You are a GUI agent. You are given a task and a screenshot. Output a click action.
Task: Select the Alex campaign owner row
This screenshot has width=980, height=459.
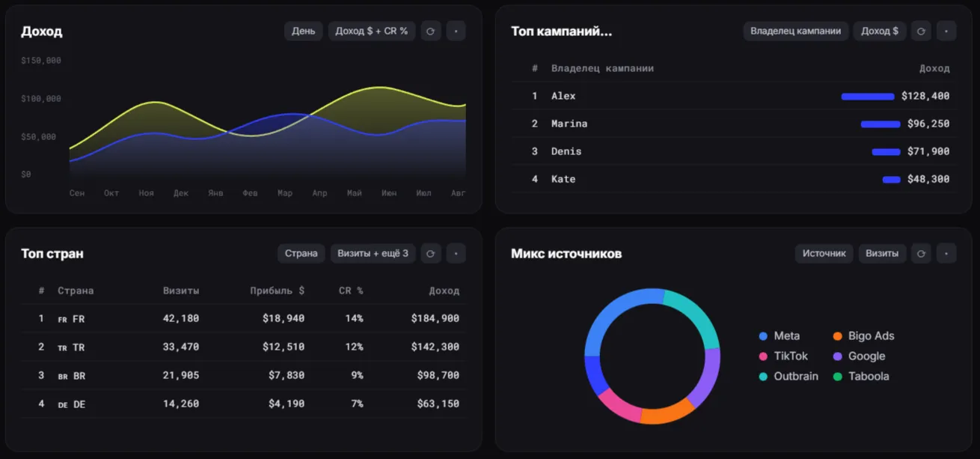pyautogui.click(x=733, y=96)
